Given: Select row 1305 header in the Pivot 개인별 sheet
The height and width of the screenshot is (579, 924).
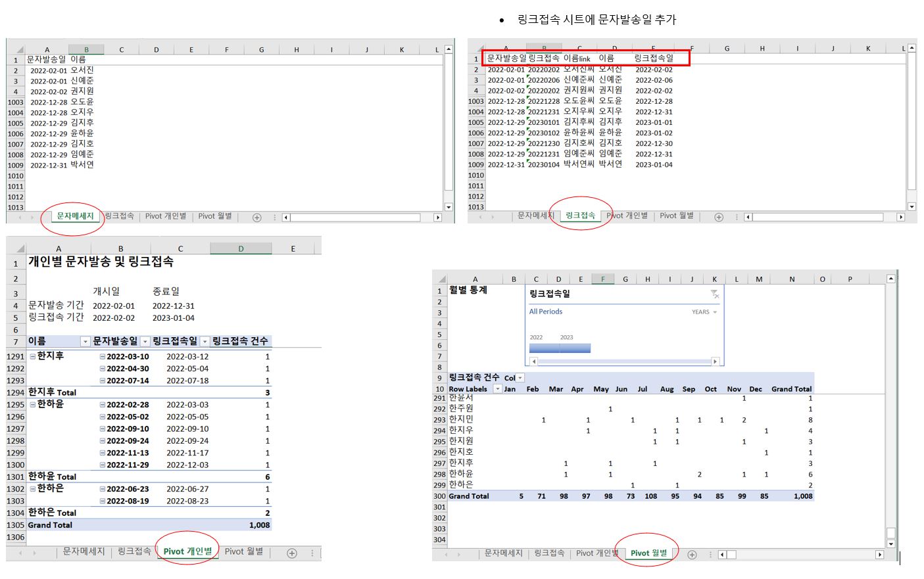Looking at the screenshot, I should point(15,525).
